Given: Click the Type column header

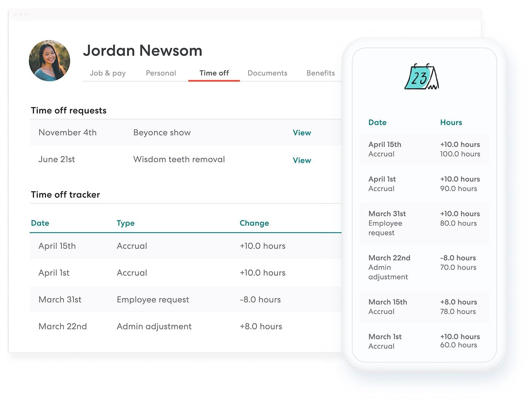Looking at the screenshot, I should point(125,223).
